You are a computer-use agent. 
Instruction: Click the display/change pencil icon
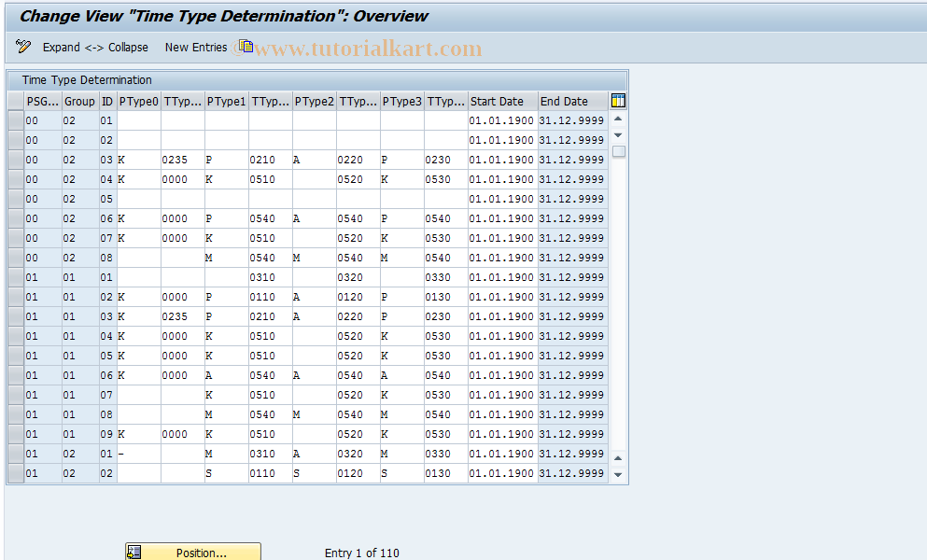coord(23,47)
